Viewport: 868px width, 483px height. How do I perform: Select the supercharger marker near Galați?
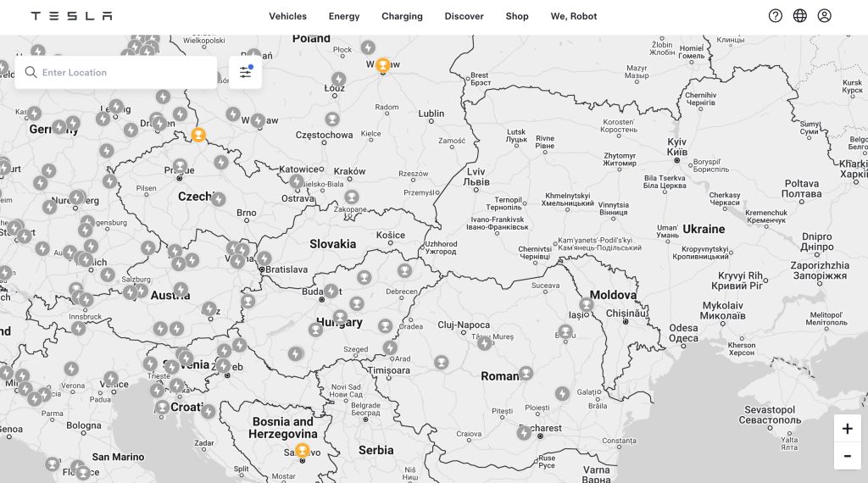tap(563, 393)
